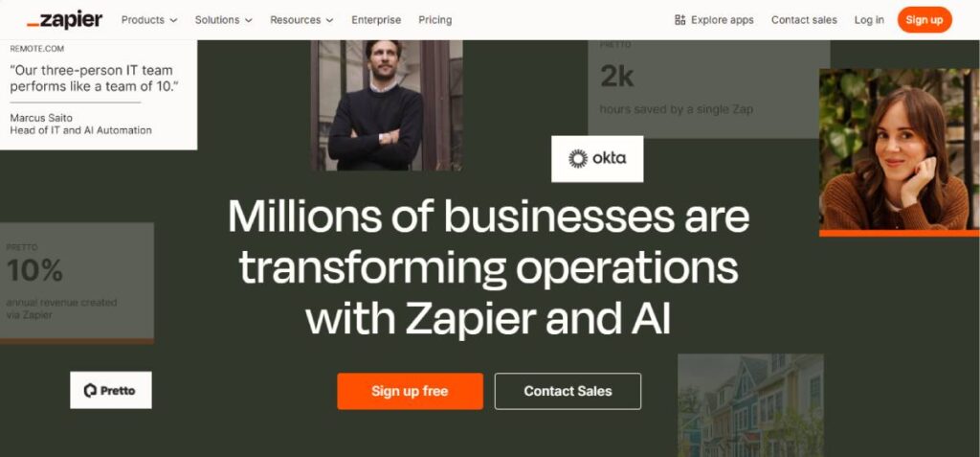Click the Contact sales header link

pyautogui.click(x=804, y=20)
